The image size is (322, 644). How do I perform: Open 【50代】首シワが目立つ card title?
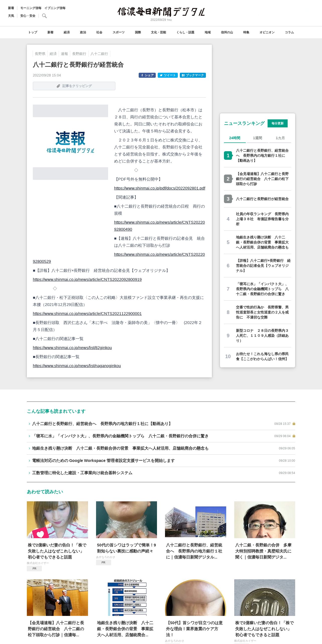coord(195,629)
